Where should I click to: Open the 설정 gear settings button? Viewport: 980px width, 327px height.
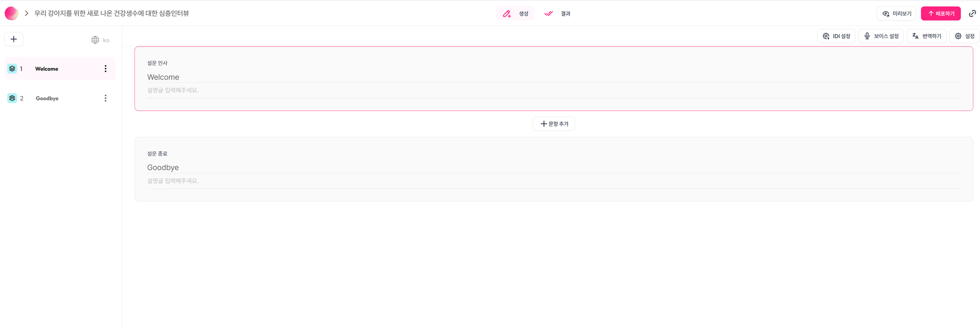[965, 36]
